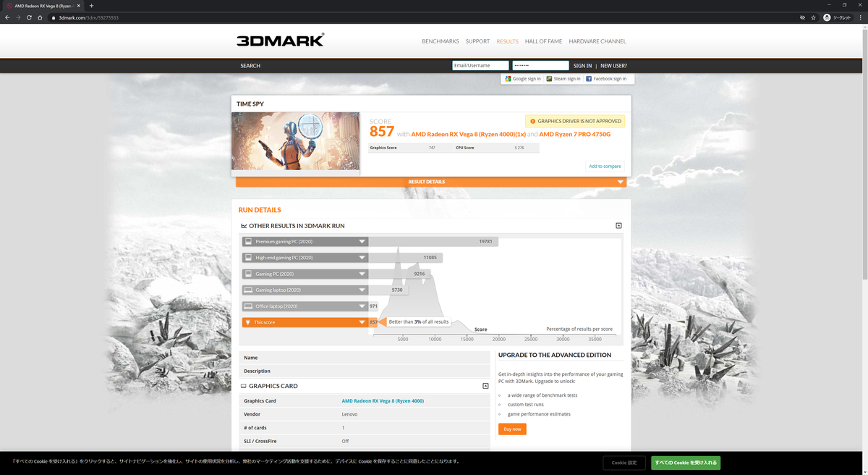Click the Lenovo vendor value
This screenshot has width=868, height=475.
click(x=349, y=414)
